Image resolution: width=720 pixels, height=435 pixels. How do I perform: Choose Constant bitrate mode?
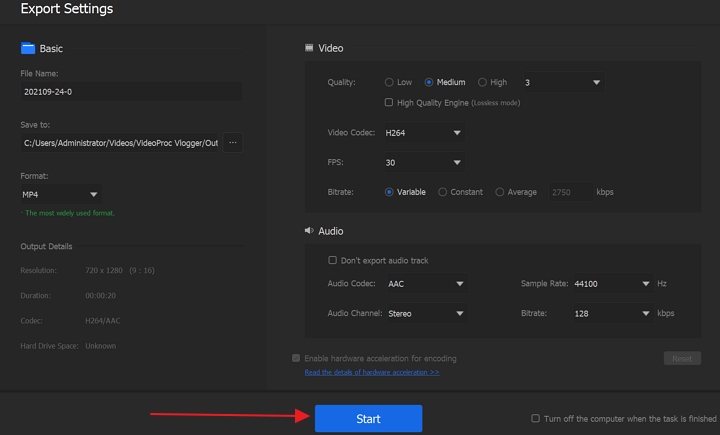coord(443,192)
